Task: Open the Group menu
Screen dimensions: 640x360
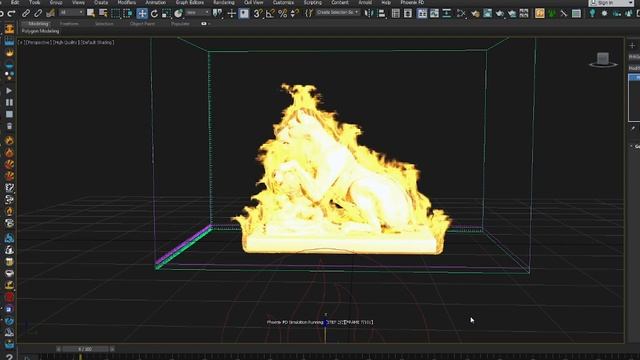Action: click(56, 2)
